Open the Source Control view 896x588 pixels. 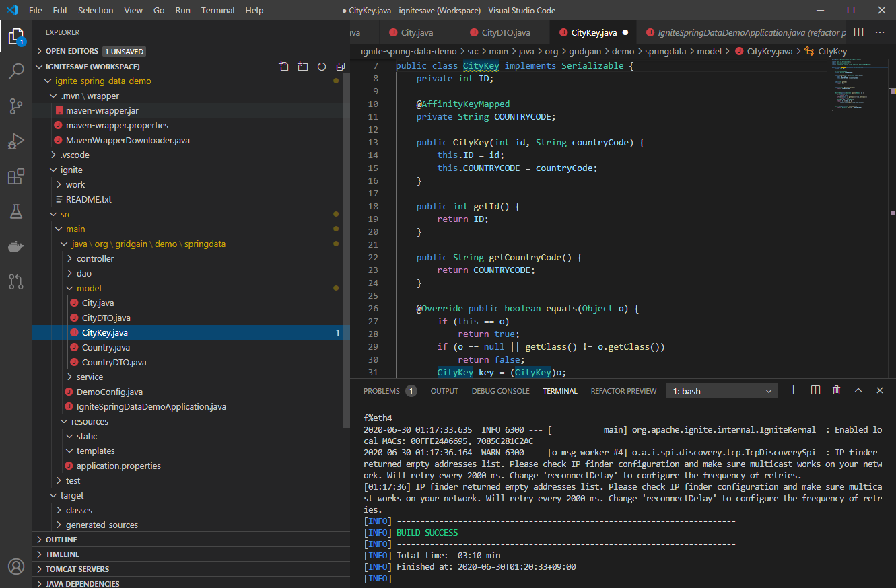pyautogui.click(x=16, y=106)
